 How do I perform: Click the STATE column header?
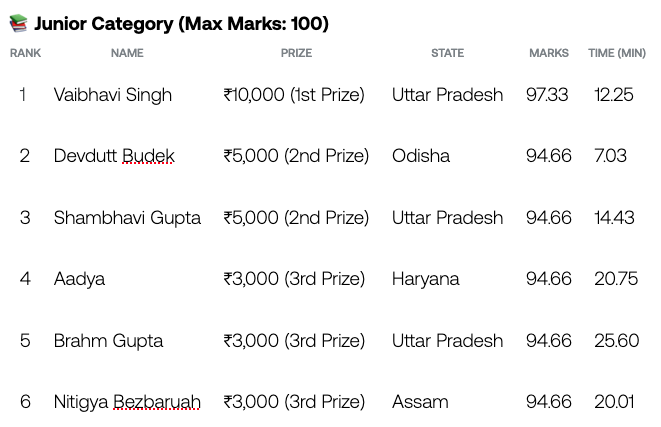pos(447,53)
